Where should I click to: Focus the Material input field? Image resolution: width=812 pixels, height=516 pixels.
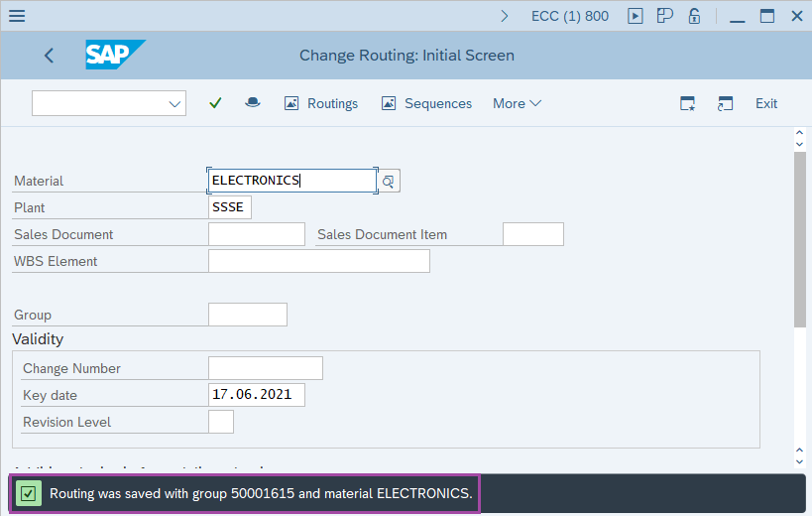point(292,181)
